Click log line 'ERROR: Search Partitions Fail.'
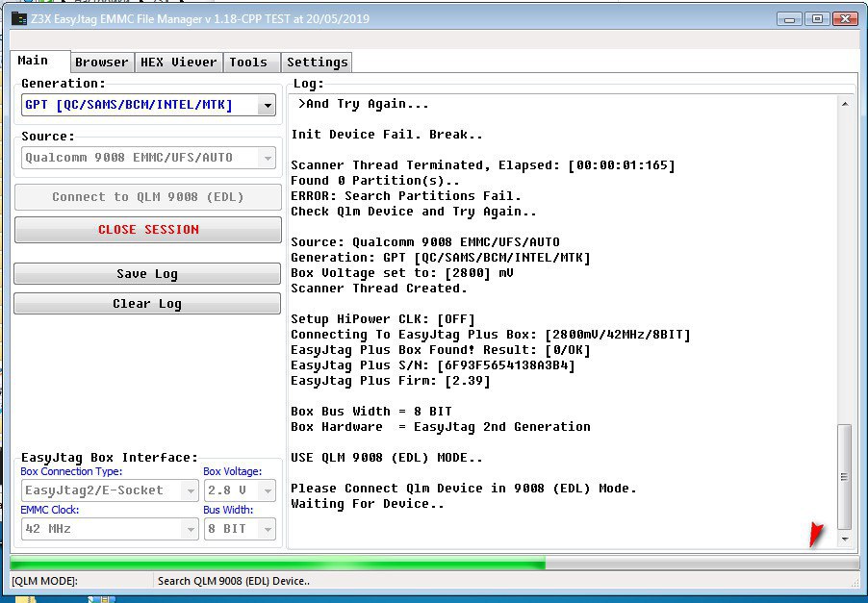The image size is (868, 603). [406, 196]
